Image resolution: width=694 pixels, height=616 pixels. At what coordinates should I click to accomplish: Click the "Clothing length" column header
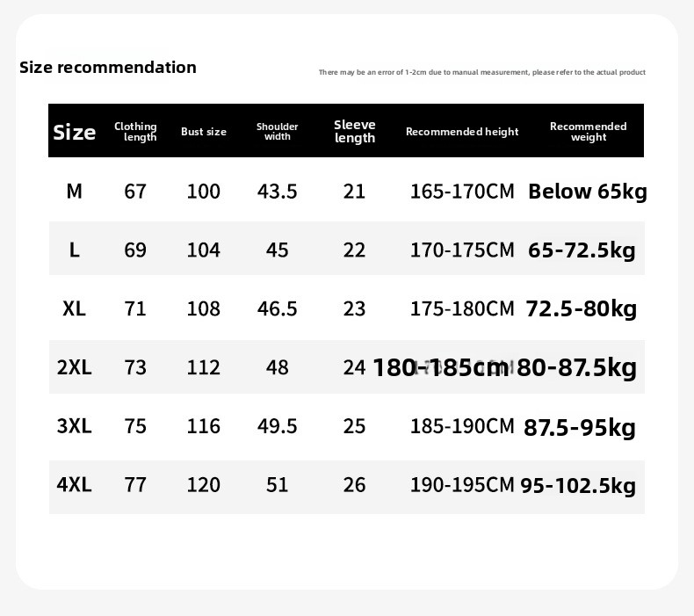(x=135, y=132)
